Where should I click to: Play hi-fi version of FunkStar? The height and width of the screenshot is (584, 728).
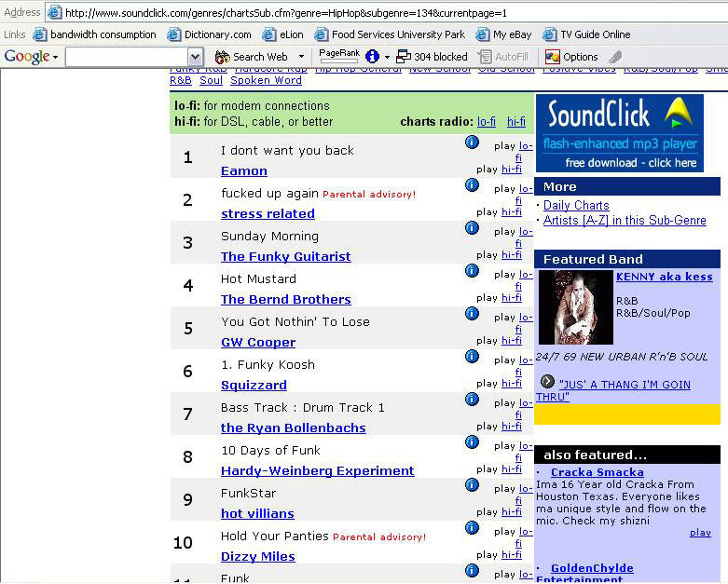[x=512, y=511]
